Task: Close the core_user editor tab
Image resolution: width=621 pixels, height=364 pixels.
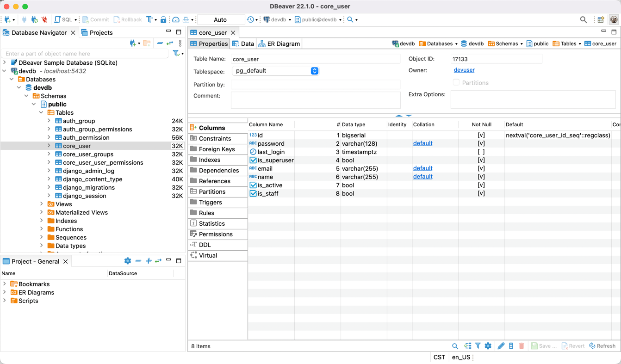Action: [x=233, y=32]
